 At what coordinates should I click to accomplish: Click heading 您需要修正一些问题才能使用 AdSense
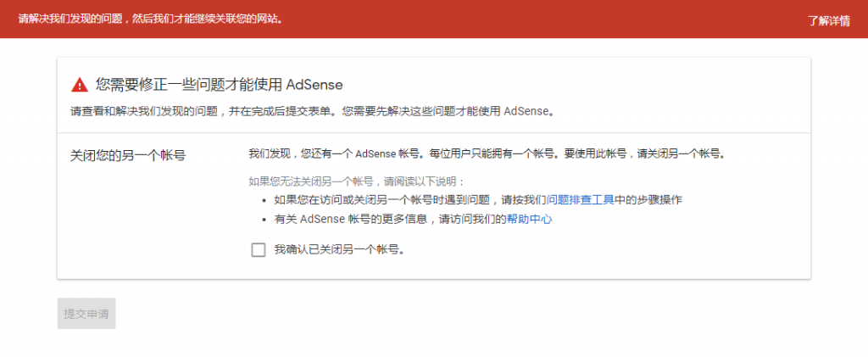tap(220, 85)
